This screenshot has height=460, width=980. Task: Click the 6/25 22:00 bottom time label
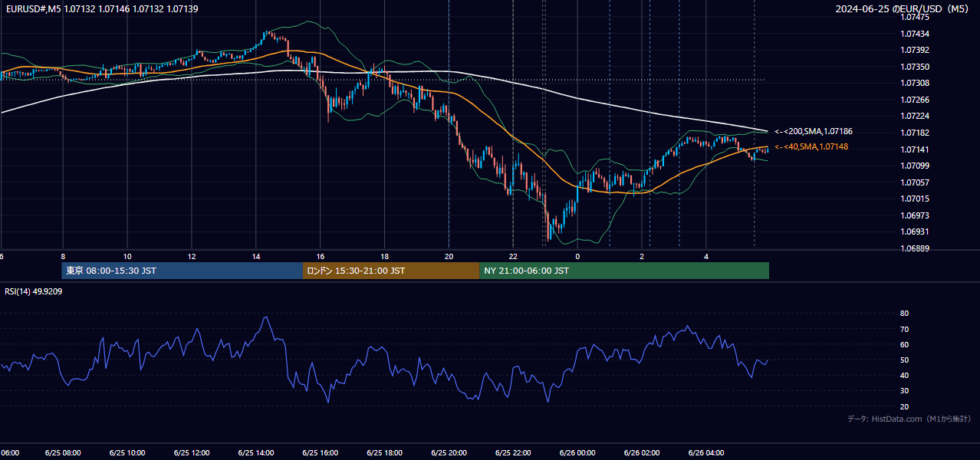[x=514, y=452]
